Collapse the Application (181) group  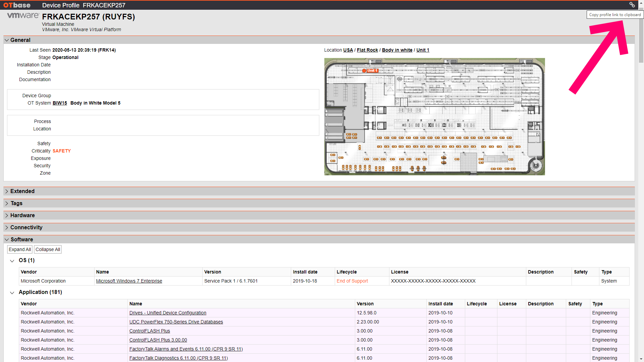click(12, 293)
